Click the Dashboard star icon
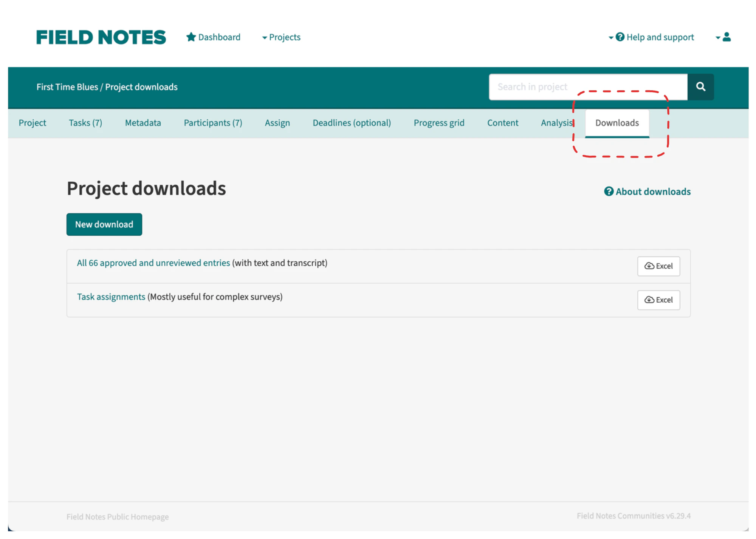Image resolution: width=756 pixels, height=539 pixels. pyautogui.click(x=191, y=37)
